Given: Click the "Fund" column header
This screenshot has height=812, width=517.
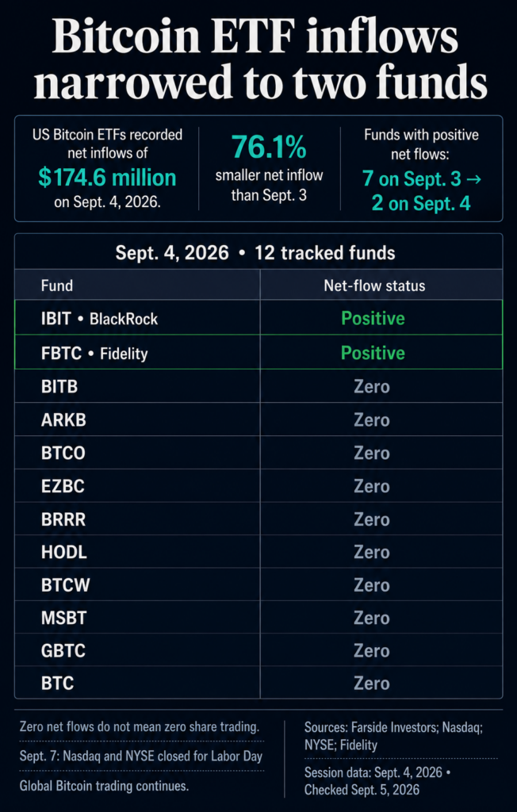Looking at the screenshot, I should tap(57, 285).
